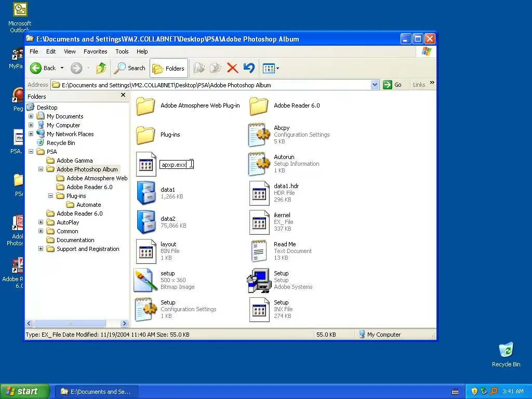Select the data1 cabinet file icon
Screen dimensions: 532x399
[146, 193]
